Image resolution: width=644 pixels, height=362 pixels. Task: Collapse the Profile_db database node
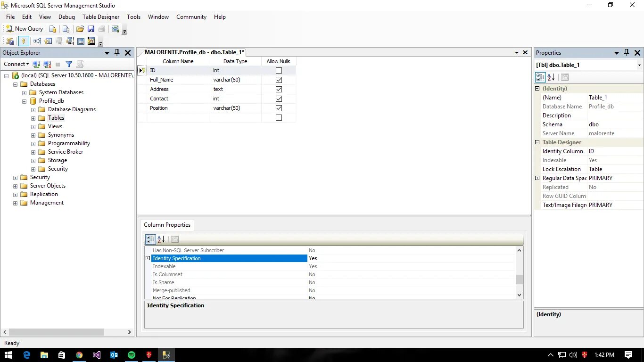pyautogui.click(x=25, y=101)
